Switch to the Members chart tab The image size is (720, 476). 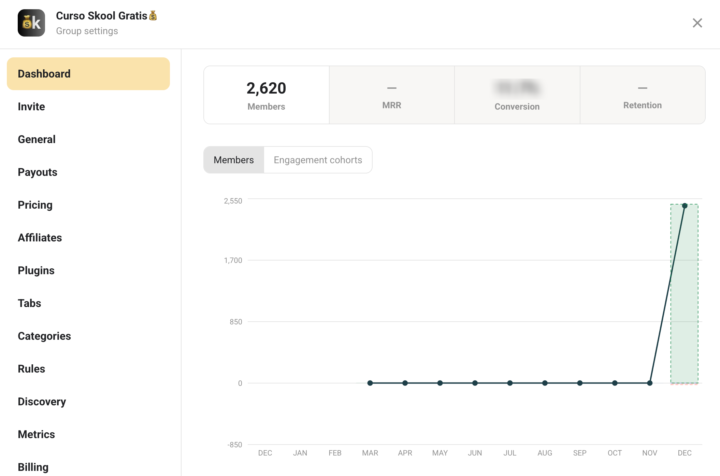(234, 160)
